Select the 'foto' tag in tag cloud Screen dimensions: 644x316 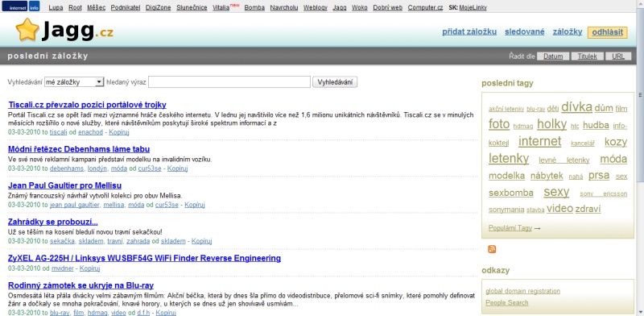[499, 124]
